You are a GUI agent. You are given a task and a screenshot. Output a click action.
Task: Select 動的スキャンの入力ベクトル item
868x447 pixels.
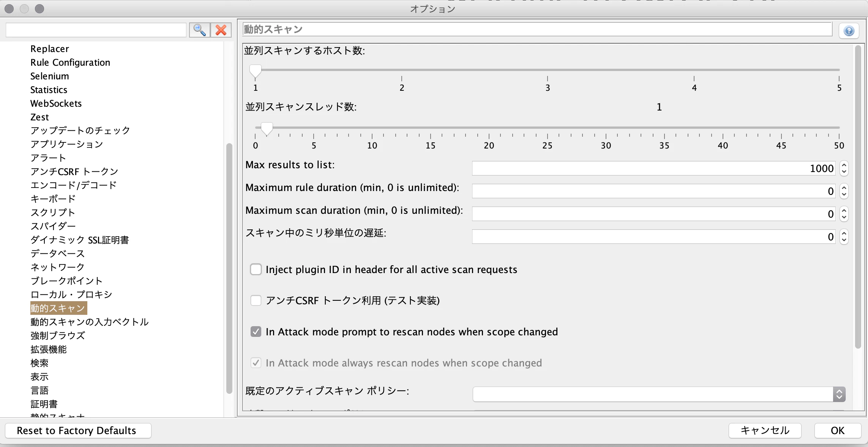click(90, 322)
